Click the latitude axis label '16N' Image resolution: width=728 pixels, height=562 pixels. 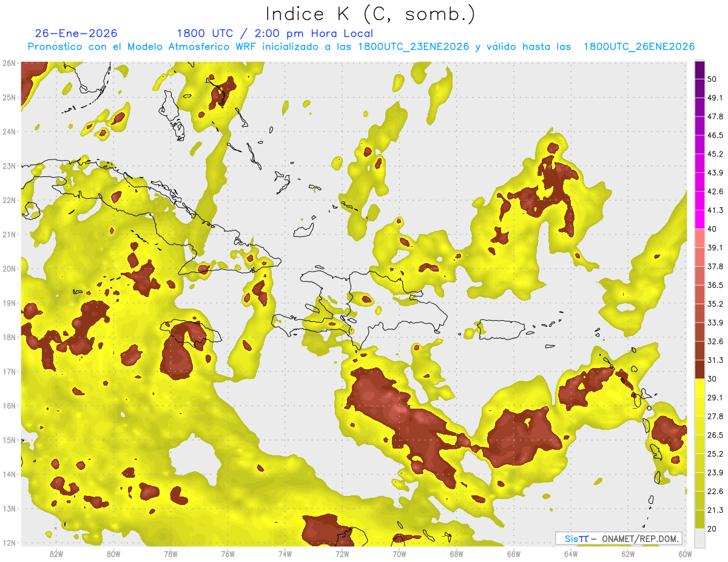pyautogui.click(x=9, y=406)
